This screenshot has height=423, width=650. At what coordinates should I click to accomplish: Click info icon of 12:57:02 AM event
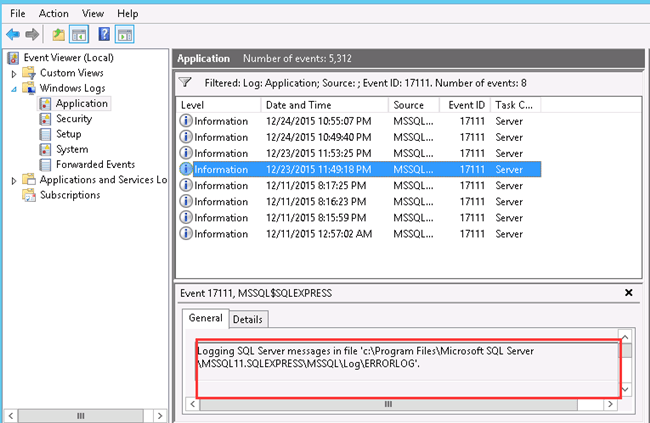tap(186, 233)
